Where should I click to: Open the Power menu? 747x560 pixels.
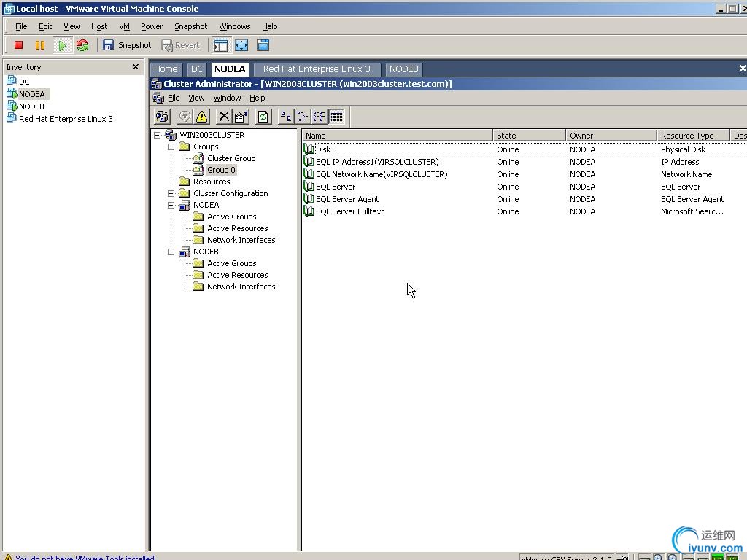tap(152, 26)
